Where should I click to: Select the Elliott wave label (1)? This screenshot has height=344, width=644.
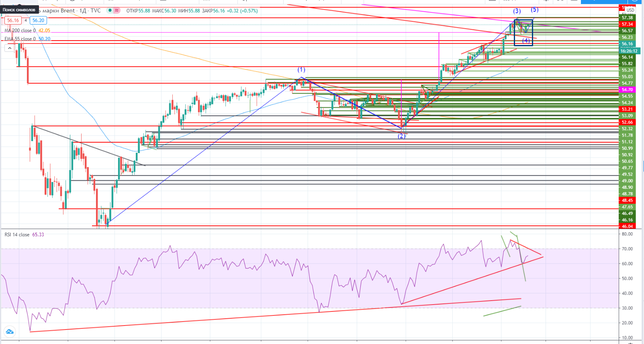301,70
